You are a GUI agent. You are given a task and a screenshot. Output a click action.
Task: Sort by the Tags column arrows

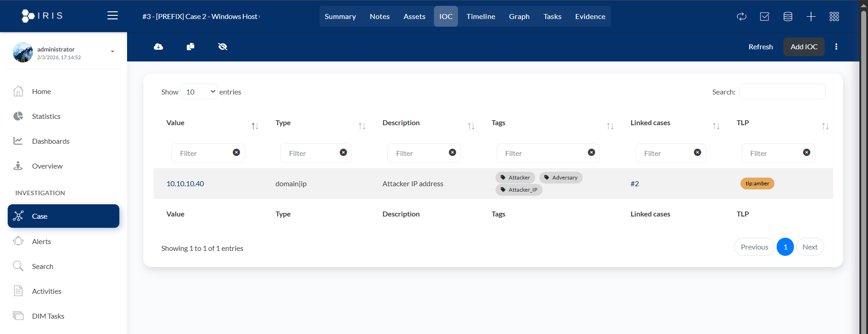(x=610, y=126)
